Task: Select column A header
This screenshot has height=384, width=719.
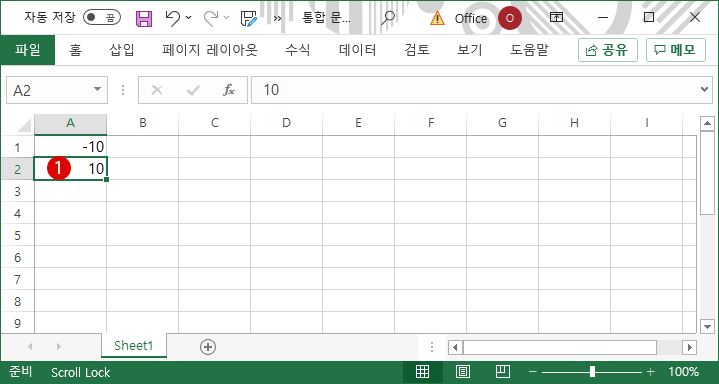Action: click(70, 123)
